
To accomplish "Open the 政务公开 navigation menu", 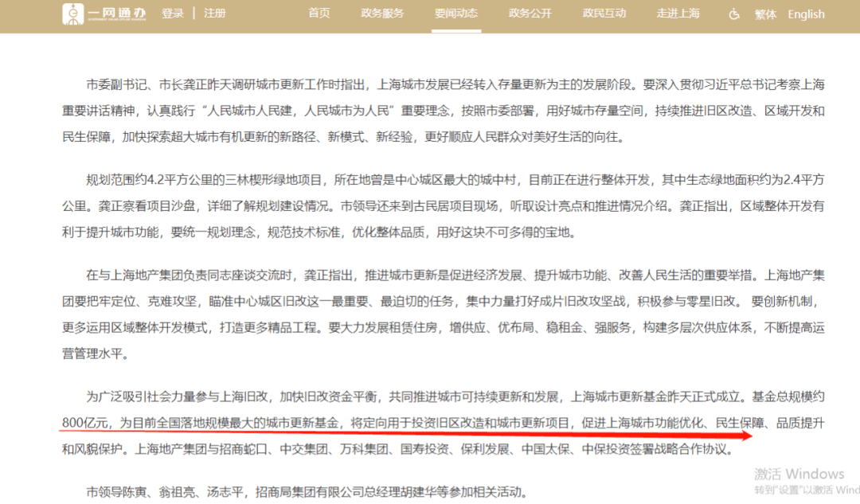I will click(530, 13).
